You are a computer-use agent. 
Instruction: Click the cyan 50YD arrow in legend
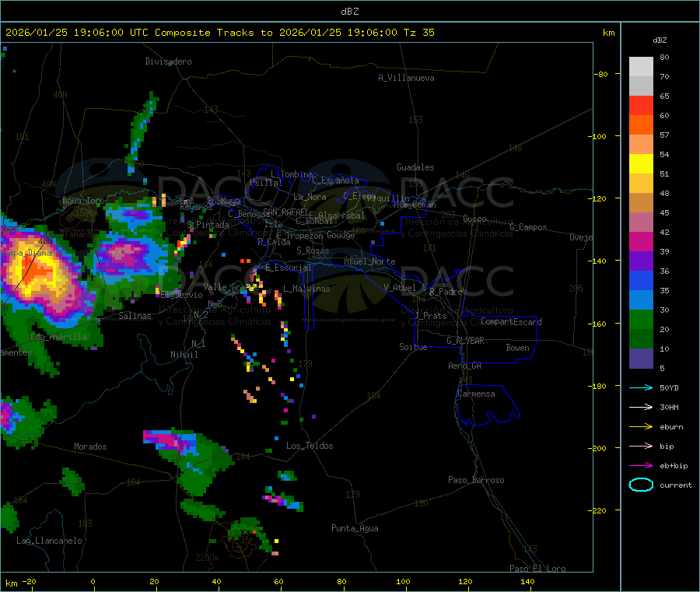coord(641,387)
